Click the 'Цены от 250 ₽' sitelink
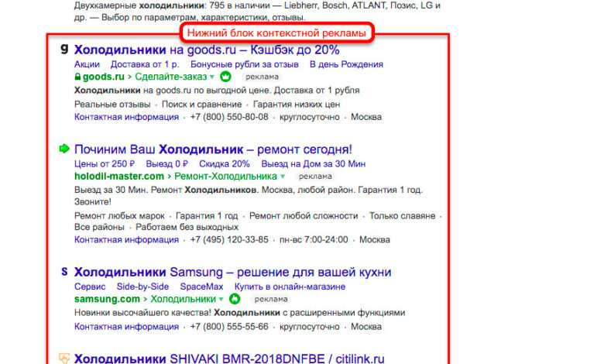Viewport: 604px width, 364px height. pyautogui.click(x=105, y=163)
